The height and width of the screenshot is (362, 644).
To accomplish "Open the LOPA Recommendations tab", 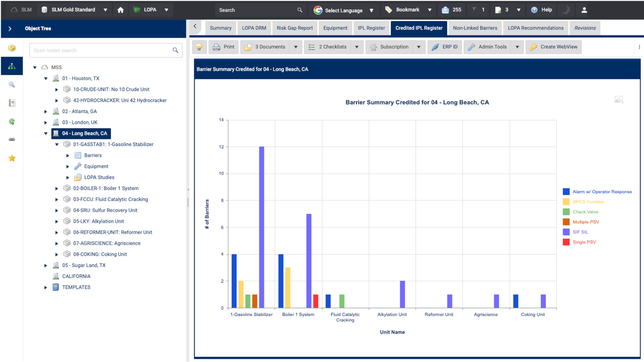I will 535,28.
